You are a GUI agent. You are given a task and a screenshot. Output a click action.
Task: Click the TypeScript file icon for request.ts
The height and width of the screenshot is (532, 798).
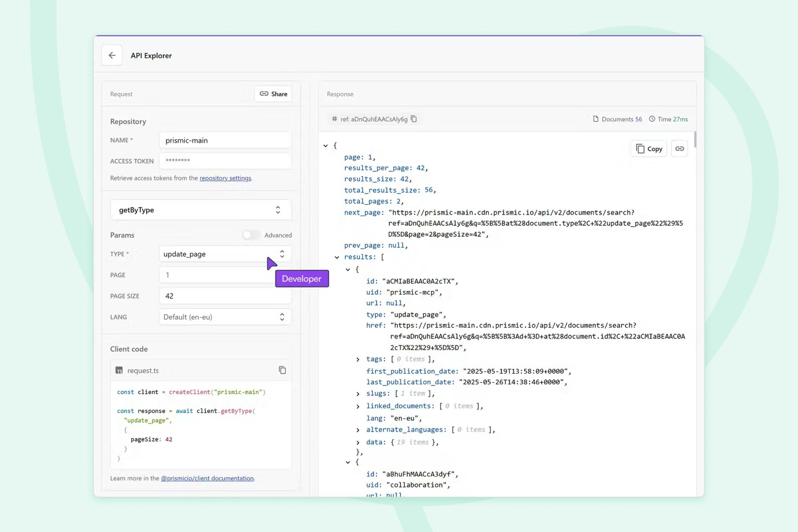coord(119,370)
